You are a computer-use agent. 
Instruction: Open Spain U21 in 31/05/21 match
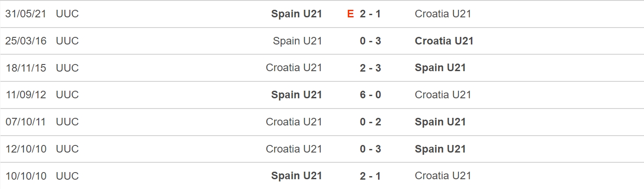pos(297,14)
